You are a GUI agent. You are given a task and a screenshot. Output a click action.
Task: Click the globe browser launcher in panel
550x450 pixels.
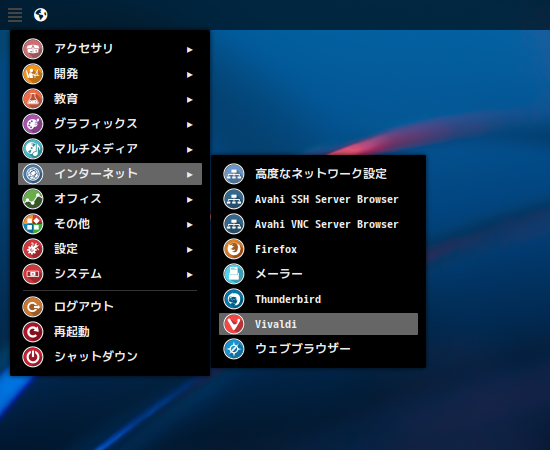(41, 15)
